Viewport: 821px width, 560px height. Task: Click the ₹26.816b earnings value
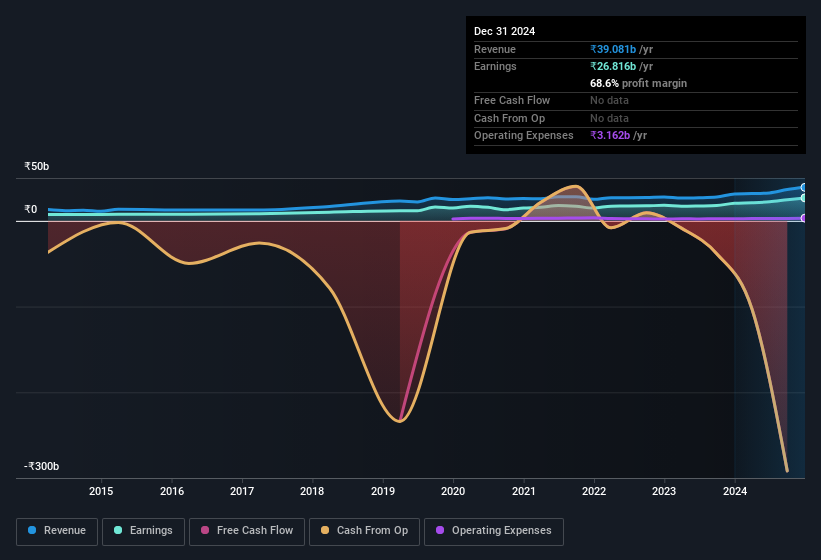[613, 66]
